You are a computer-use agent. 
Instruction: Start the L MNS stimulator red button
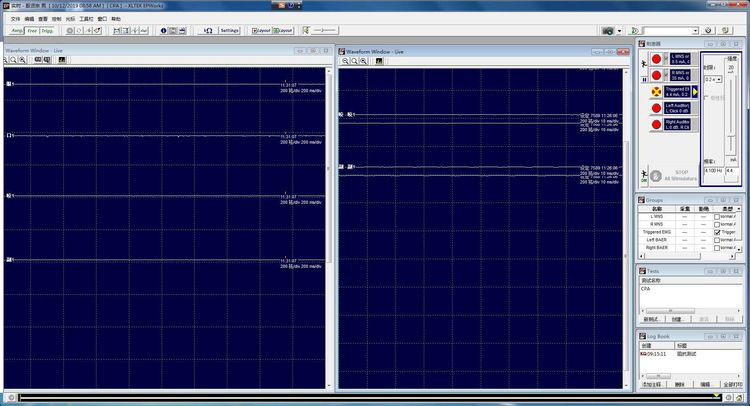pyautogui.click(x=656, y=59)
